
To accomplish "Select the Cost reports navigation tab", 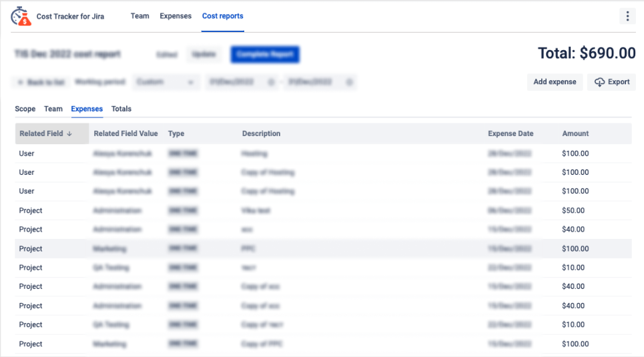I will pos(223,16).
